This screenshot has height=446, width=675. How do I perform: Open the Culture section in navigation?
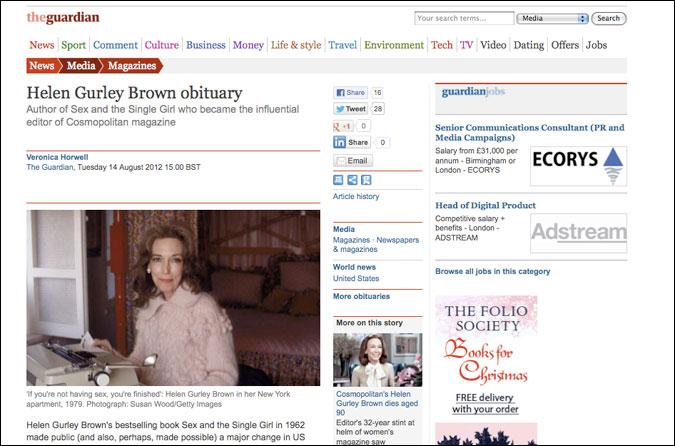click(x=161, y=45)
